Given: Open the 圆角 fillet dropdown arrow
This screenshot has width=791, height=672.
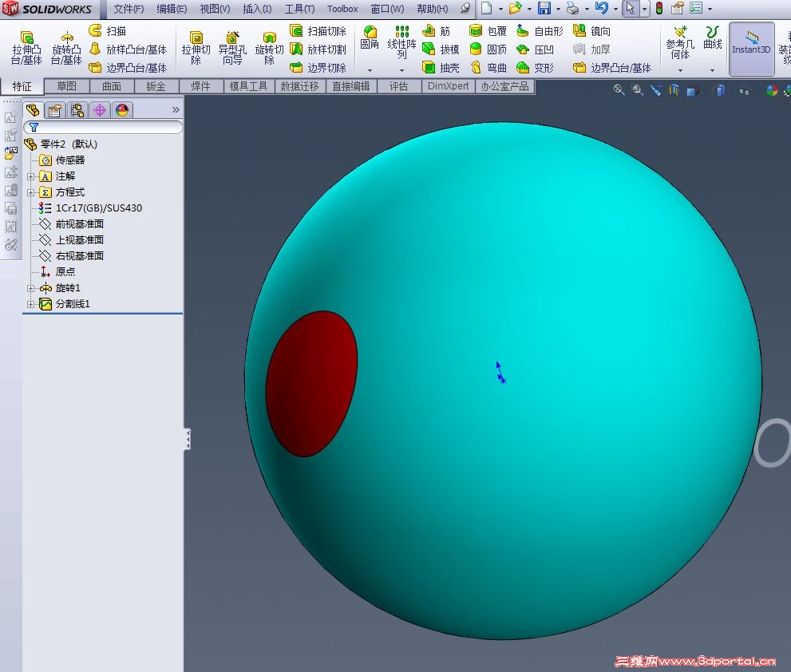Looking at the screenshot, I should point(370,70).
